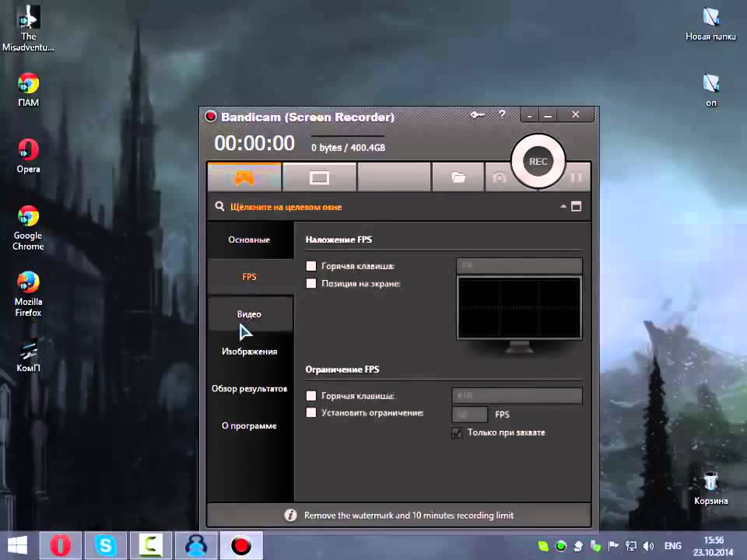Toggle Только при захвате checkbox
Viewport: 747px width, 560px height.
457,432
